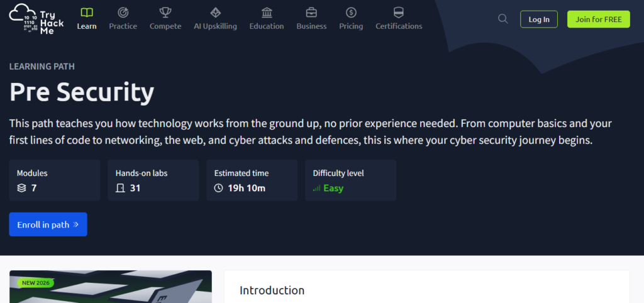Open the Compete menu label

point(165,26)
